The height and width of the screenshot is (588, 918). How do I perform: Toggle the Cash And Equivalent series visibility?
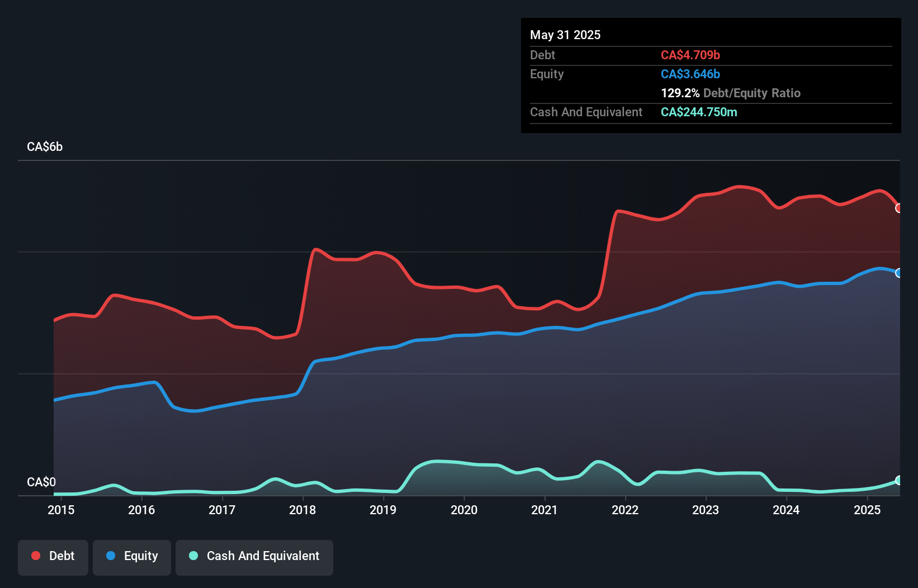pyautogui.click(x=254, y=557)
